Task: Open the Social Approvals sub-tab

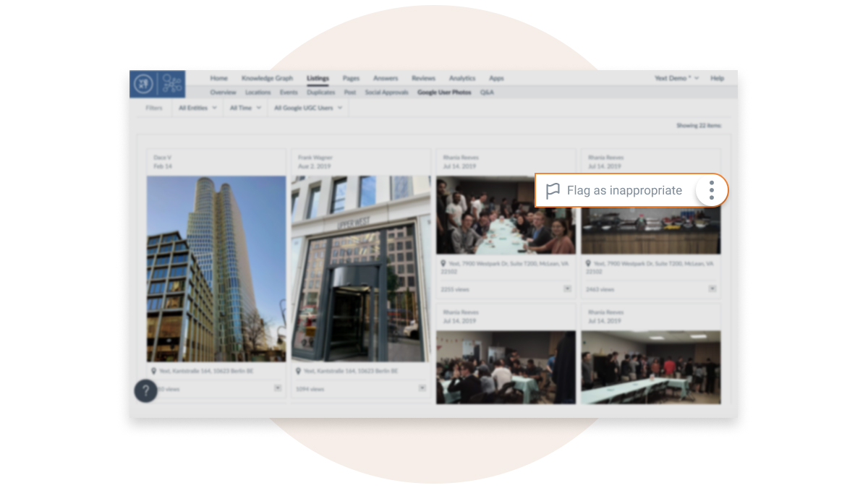Action: coord(386,93)
